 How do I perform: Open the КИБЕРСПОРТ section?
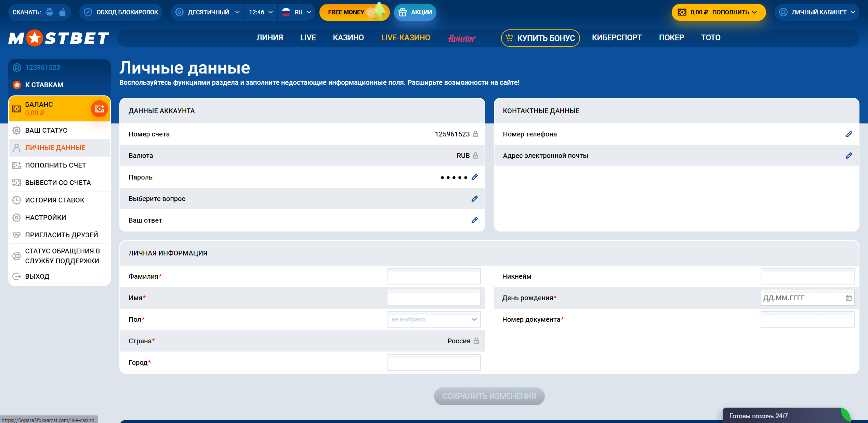(x=617, y=38)
